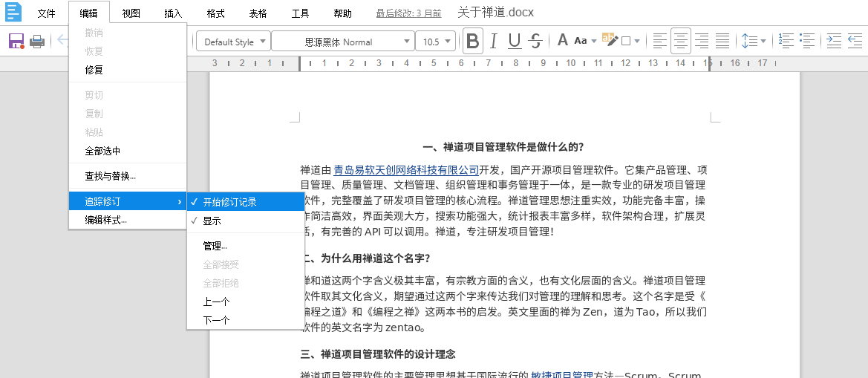868x378 pixels.
Task: Align text center
Action: (x=680, y=41)
